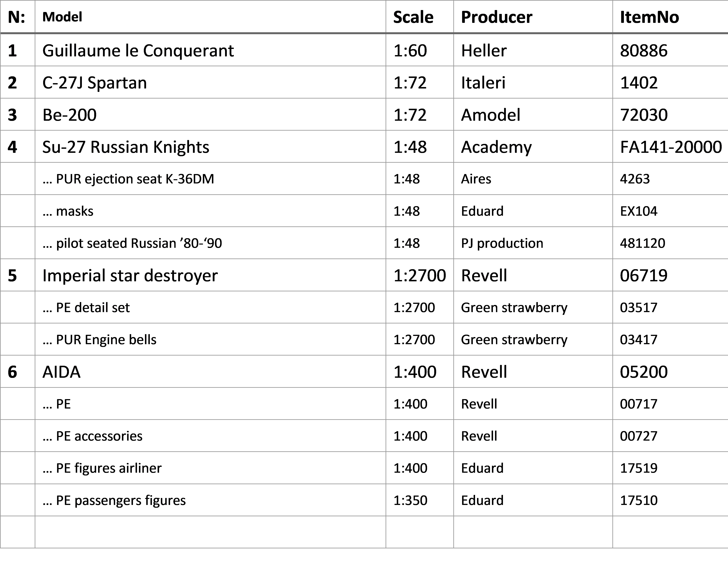Click the 1:350 scale cell
This screenshot has height=579, width=728.
[420, 500]
